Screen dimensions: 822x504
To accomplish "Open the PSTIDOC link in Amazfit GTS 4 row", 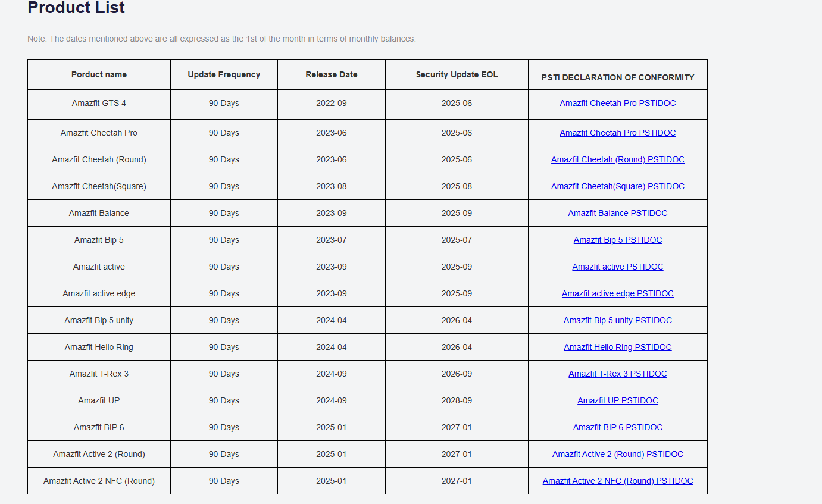I will [618, 103].
